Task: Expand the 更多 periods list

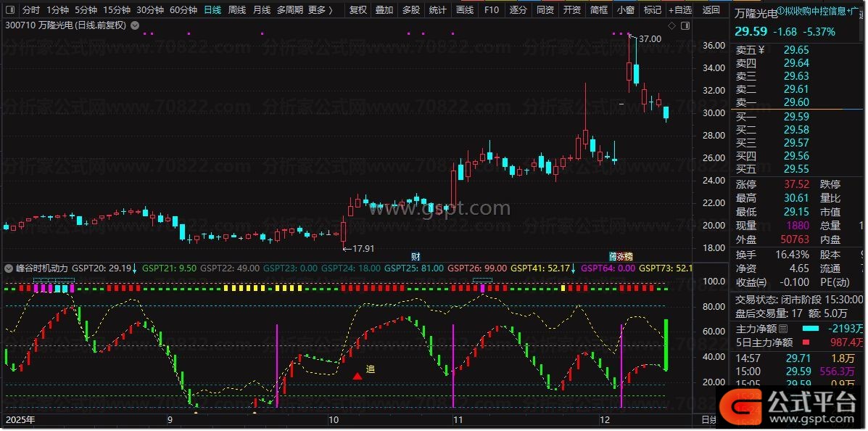Action: 320,10
